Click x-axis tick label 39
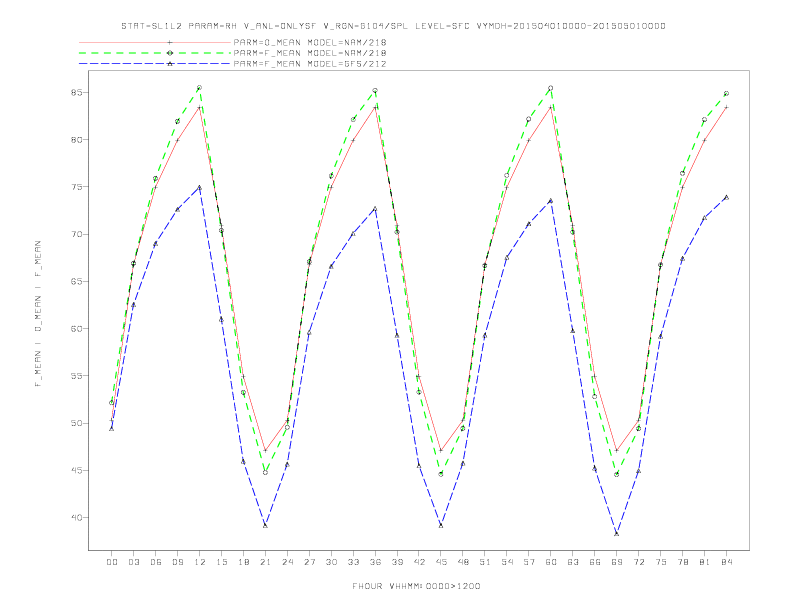 [x=397, y=562]
